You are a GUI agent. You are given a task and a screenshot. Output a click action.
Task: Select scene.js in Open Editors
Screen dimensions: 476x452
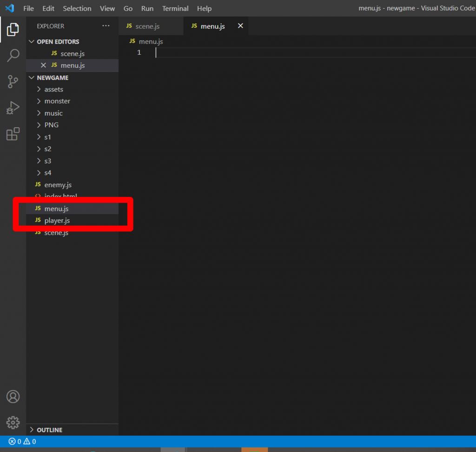[72, 53]
